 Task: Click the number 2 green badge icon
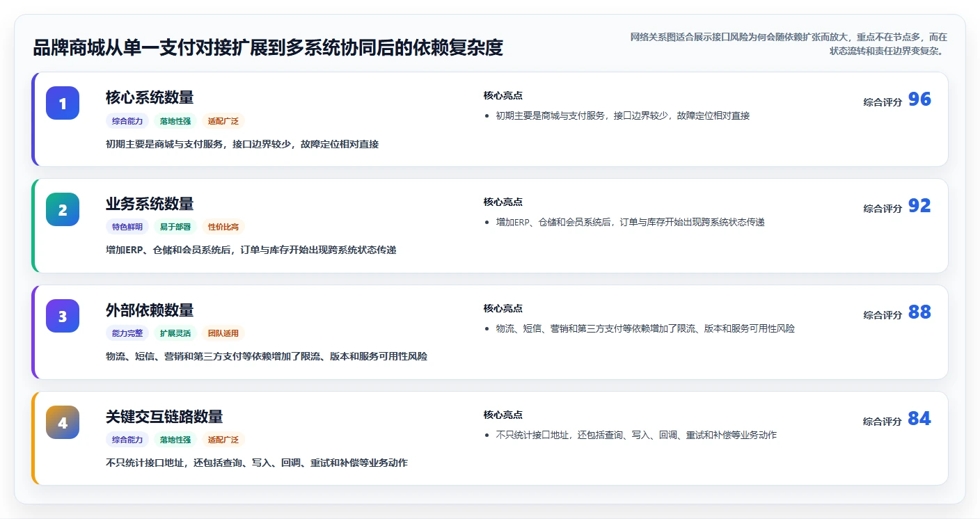tap(63, 209)
